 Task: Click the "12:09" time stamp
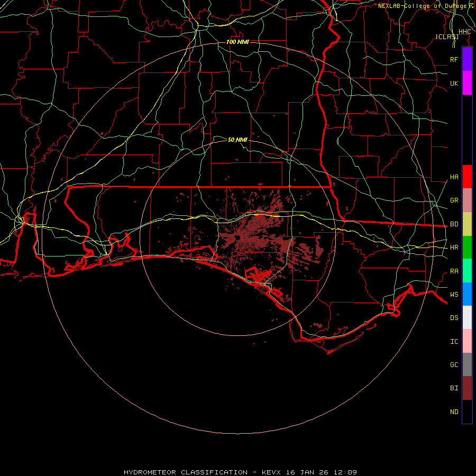coord(345,472)
